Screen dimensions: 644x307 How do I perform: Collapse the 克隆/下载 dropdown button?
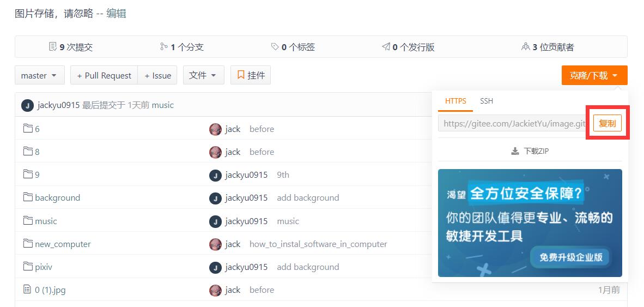pyautogui.click(x=594, y=75)
